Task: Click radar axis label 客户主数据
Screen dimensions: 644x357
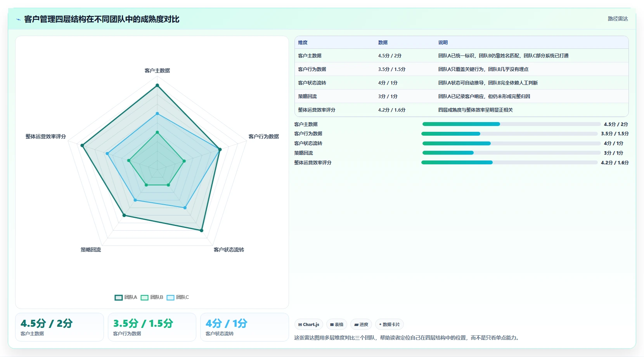Action: pos(157,71)
